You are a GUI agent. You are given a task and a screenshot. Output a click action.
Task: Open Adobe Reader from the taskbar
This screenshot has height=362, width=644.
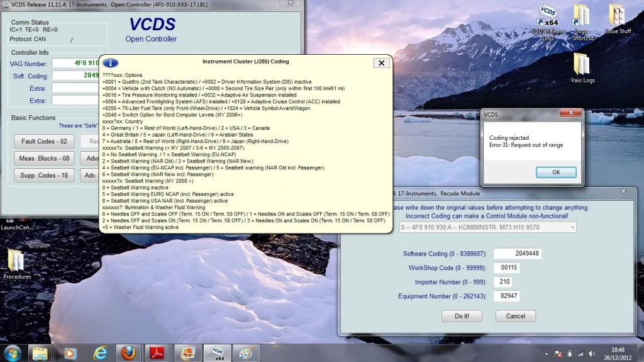pyautogui.click(x=157, y=353)
